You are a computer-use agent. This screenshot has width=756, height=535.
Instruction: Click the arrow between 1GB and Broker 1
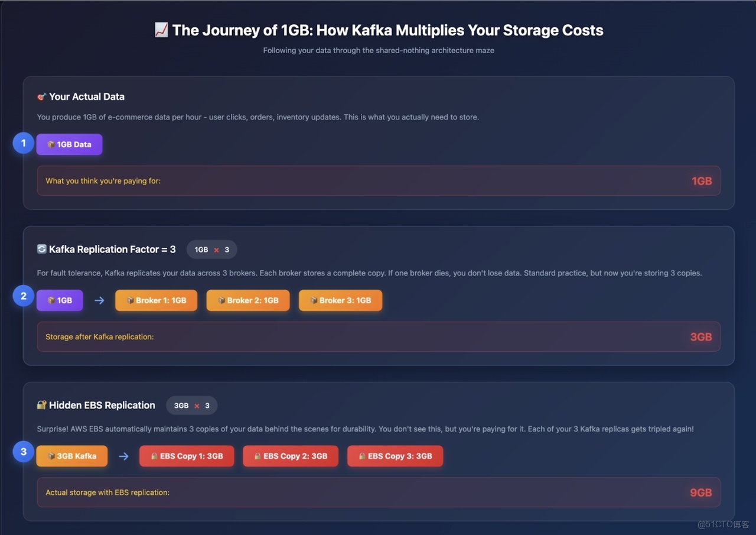(x=99, y=300)
